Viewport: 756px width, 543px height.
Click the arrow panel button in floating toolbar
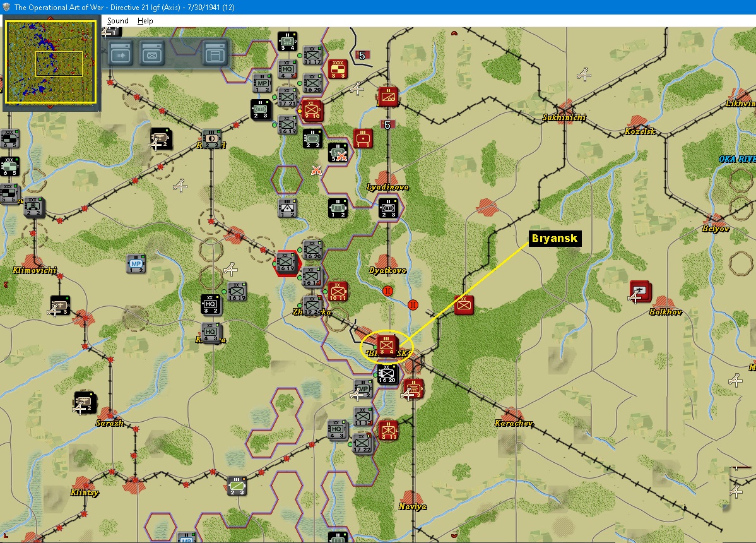pyautogui.click(x=121, y=54)
